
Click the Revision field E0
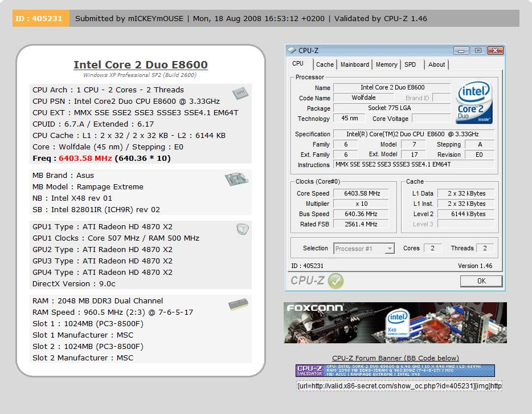pos(479,155)
